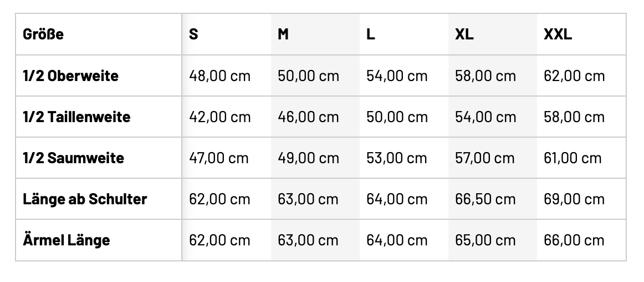Select the 1/2 Oberweite row label

[x=70, y=75]
